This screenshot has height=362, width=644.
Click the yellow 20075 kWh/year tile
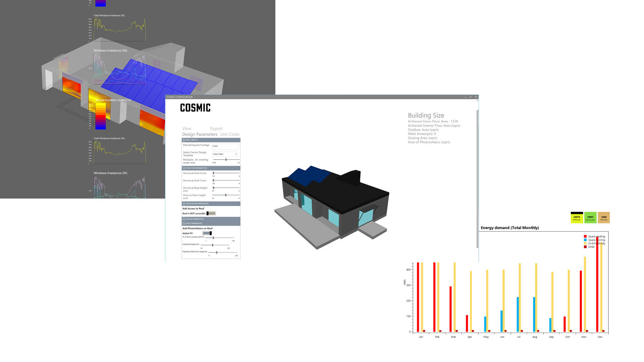click(x=577, y=218)
